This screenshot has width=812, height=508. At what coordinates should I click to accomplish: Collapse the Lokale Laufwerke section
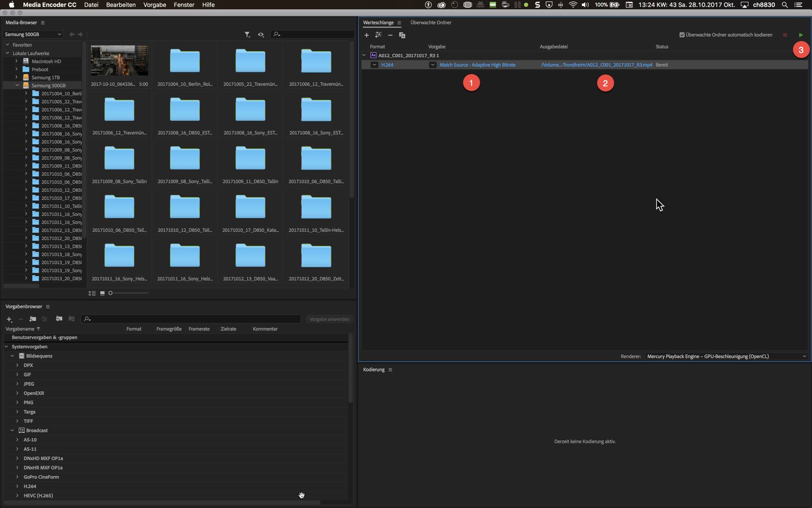[8, 53]
